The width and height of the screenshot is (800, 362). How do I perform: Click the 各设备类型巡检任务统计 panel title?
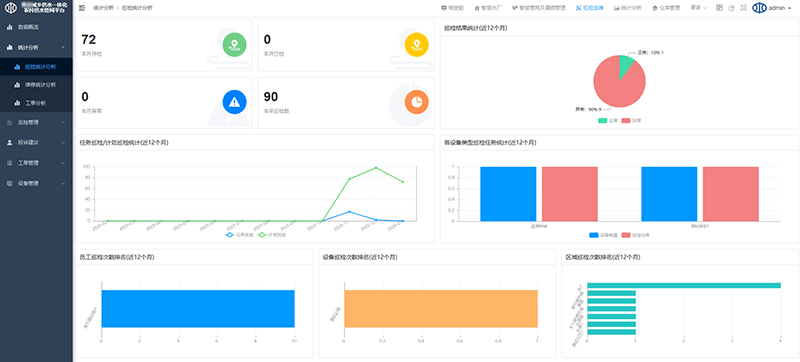pyautogui.click(x=490, y=143)
